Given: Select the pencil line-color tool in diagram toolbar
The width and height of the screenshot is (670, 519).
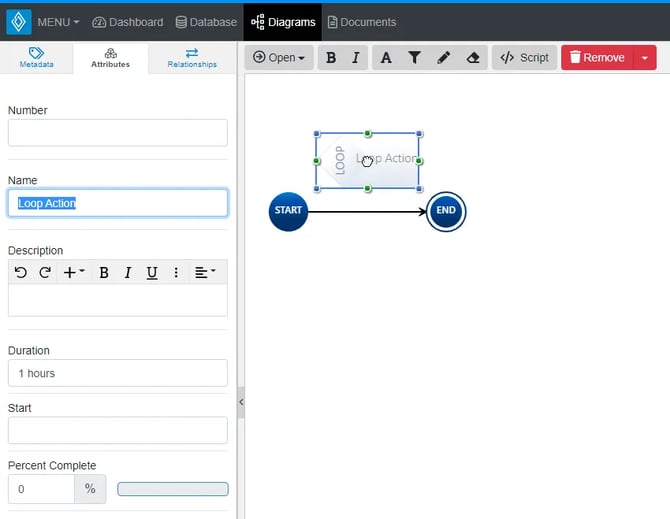Looking at the screenshot, I should pos(444,58).
